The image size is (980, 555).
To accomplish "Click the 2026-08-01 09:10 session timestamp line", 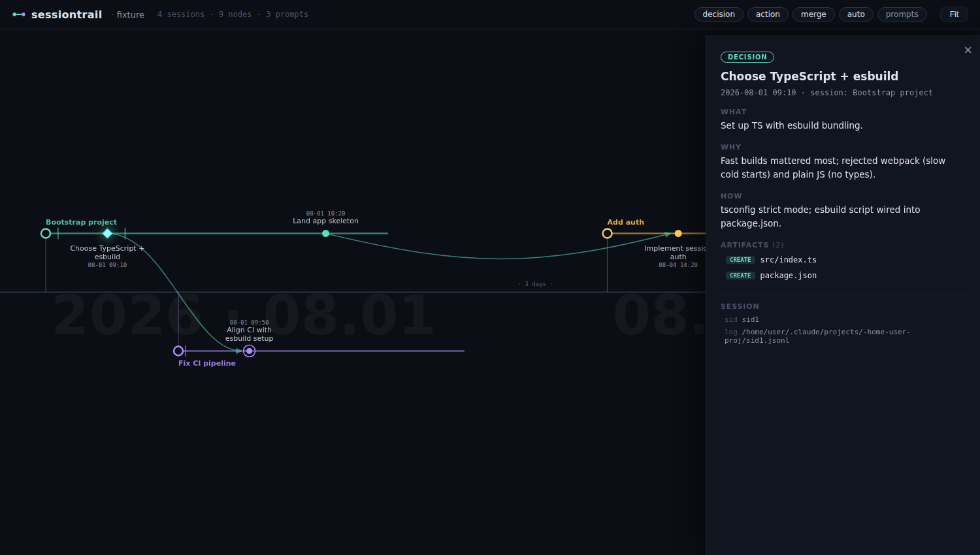I will tap(826, 93).
